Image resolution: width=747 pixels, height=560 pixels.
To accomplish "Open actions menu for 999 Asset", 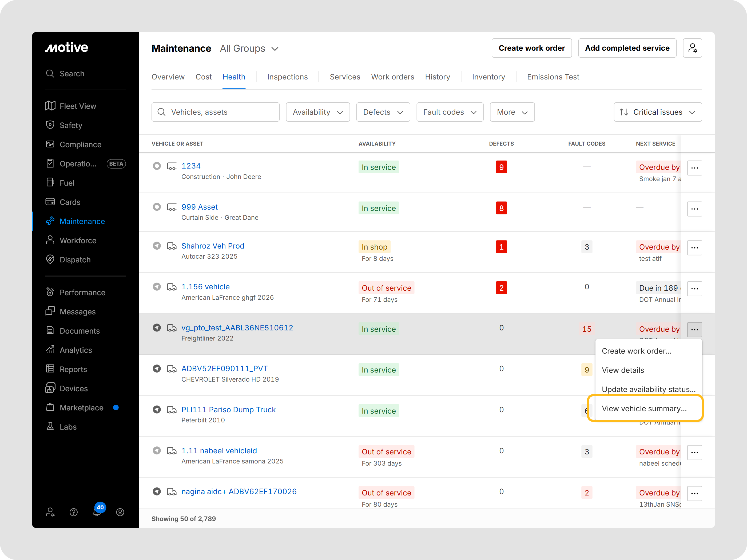I will click(x=694, y=209).
